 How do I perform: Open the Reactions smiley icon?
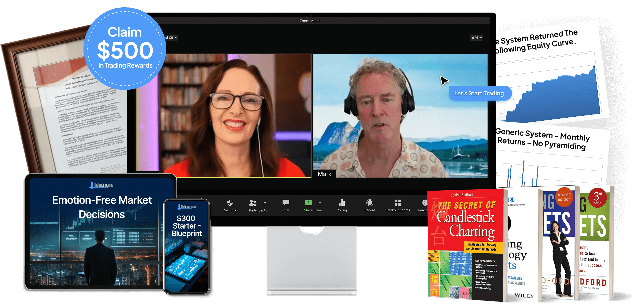tap(424, 203)
